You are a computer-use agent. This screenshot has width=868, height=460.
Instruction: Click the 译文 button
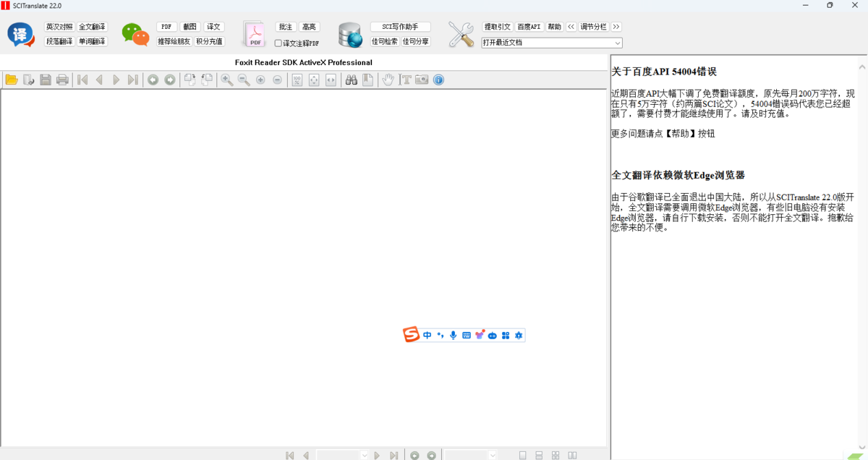coord(213,27)
